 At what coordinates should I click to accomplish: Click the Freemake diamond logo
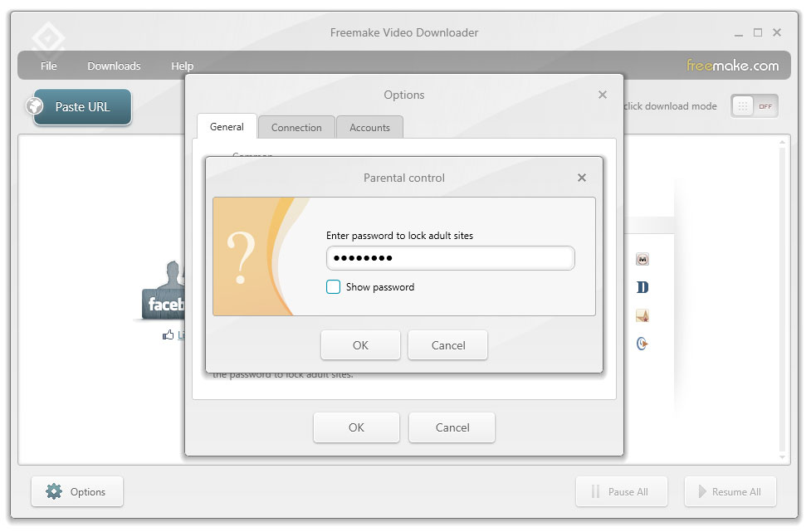pyautogui.click(x=48, y=39)
